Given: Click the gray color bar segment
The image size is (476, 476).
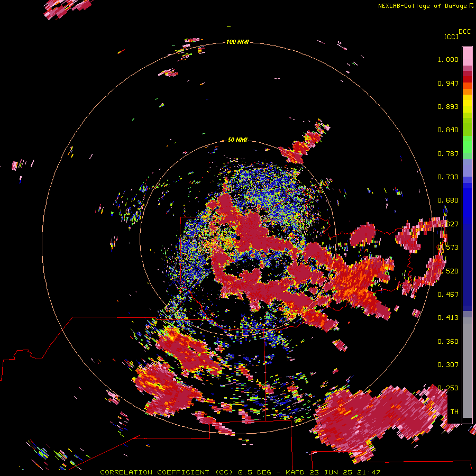Looking at the screenshot, I should coord(467,368).
